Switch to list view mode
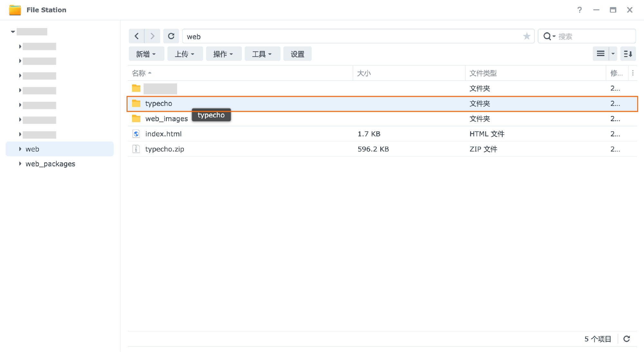This screenshot has height=352, width=644. point(601,54)
